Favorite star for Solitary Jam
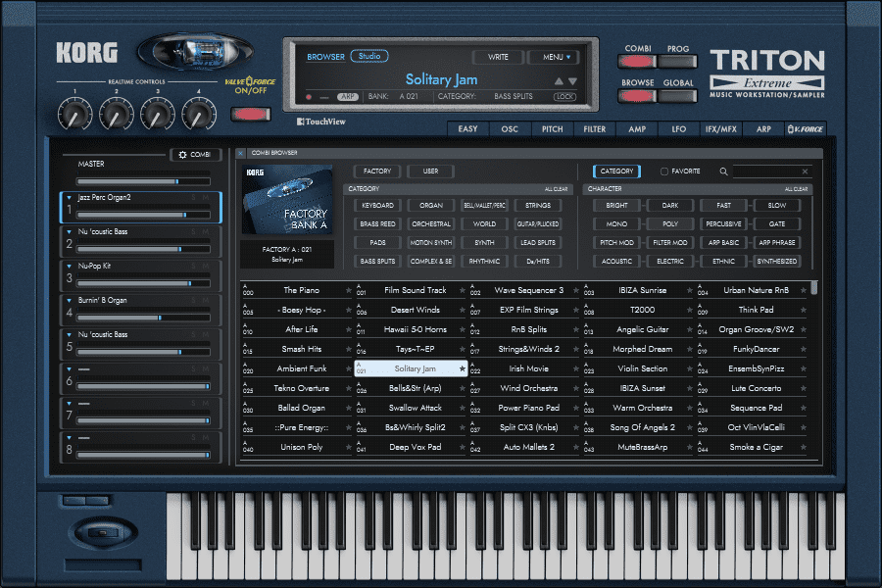The image size is (882, 588). tap(463, 369)
